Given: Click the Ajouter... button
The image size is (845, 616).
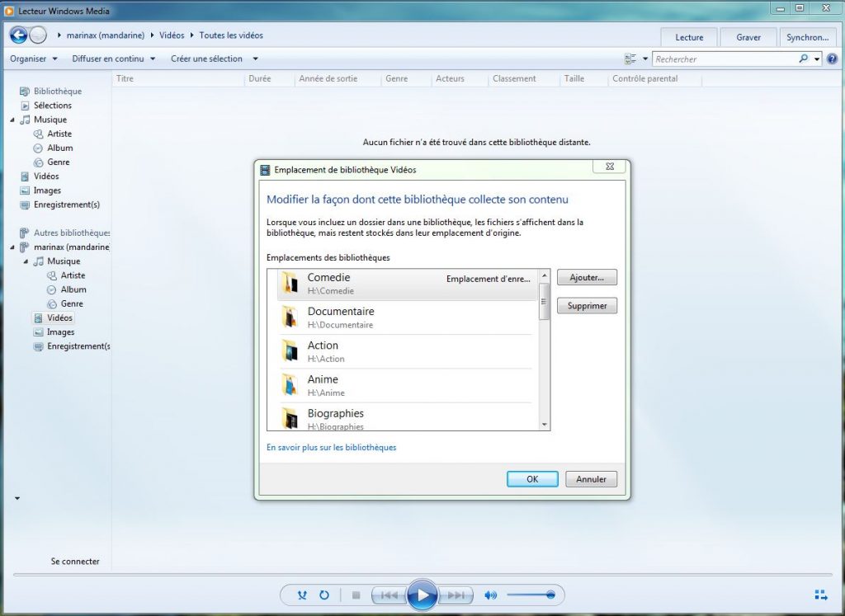Looking at the screenshot, I should click(587, 277).
